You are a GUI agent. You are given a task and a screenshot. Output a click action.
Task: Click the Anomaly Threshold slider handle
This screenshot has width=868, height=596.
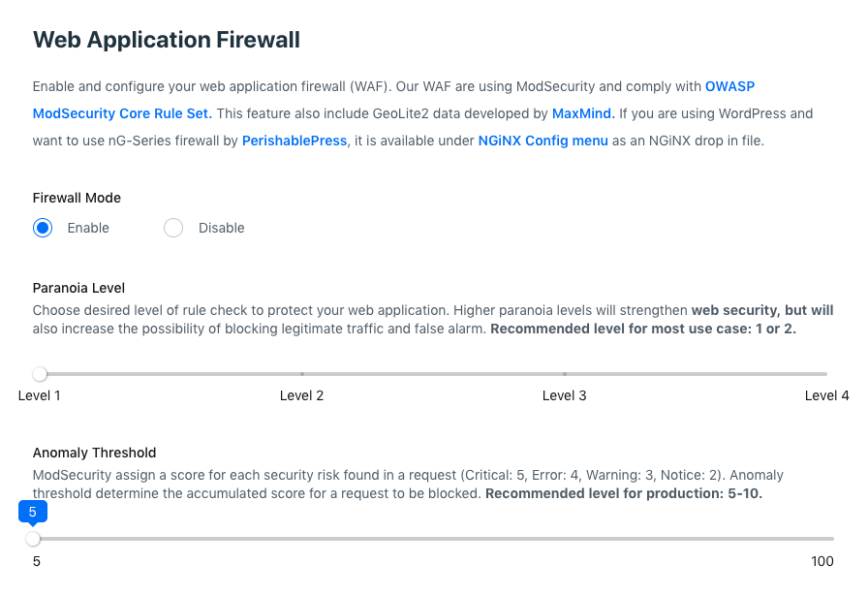pos(33,539)
